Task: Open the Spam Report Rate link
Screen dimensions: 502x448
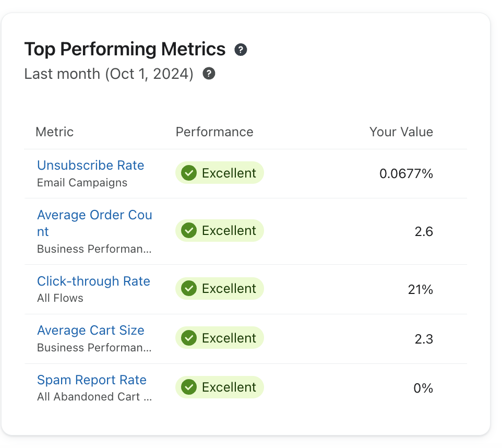Action: [91, 380]
